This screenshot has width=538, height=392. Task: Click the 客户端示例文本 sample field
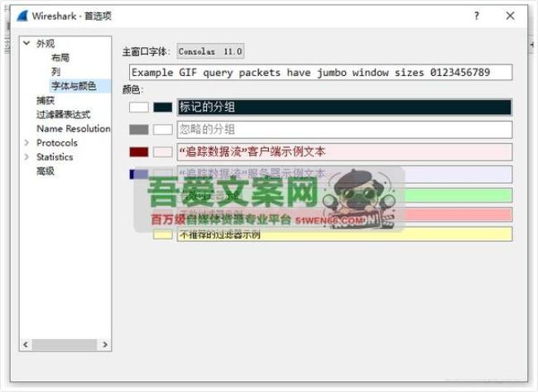pyautogui.click(x=345, y=152)
